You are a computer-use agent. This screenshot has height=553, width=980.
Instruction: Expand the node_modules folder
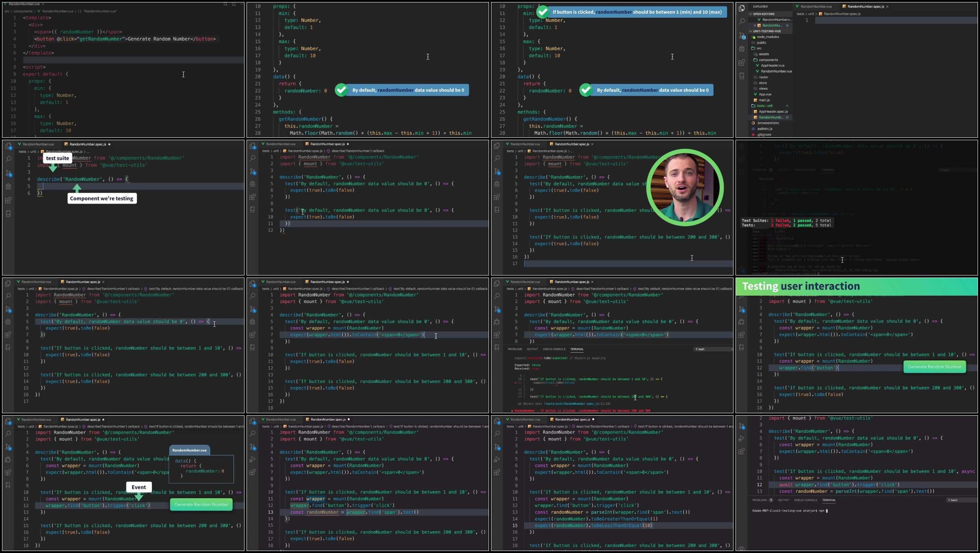(x=765, y=37)
